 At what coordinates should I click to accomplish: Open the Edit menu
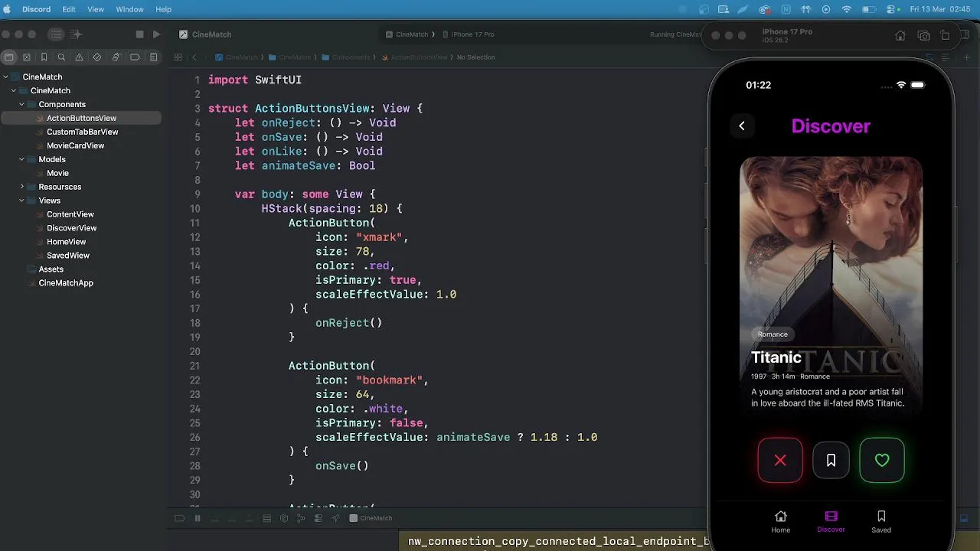tap(69, 9)
